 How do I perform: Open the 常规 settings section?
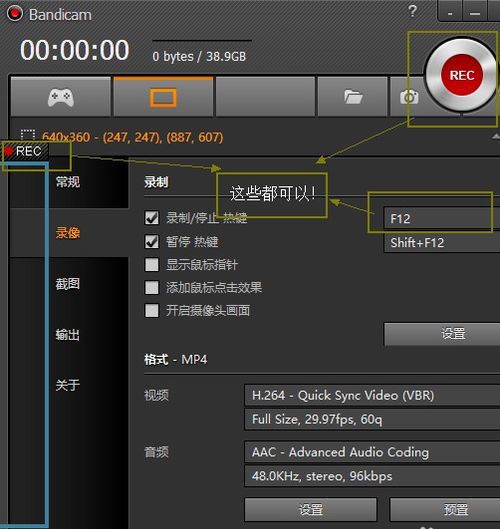pos(68,182)
